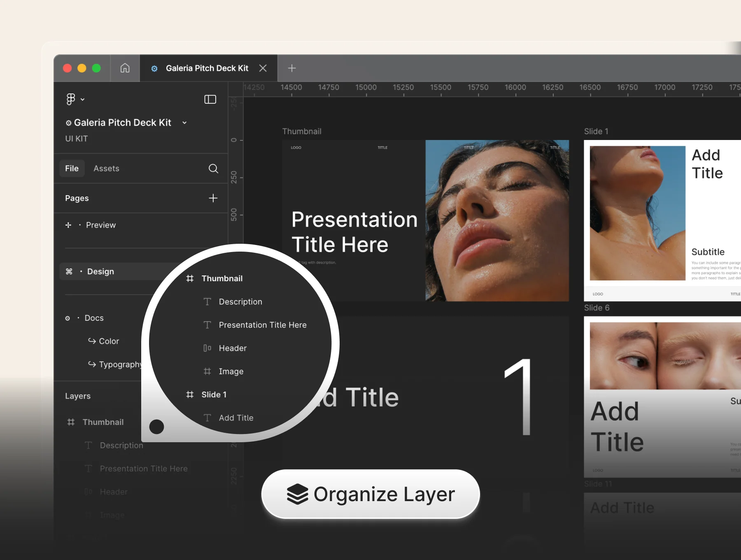The width and height of the screenshot is (741, 560).
Task: Click Thumbnail frame icon in magnified circle
Action: point(190,278)
